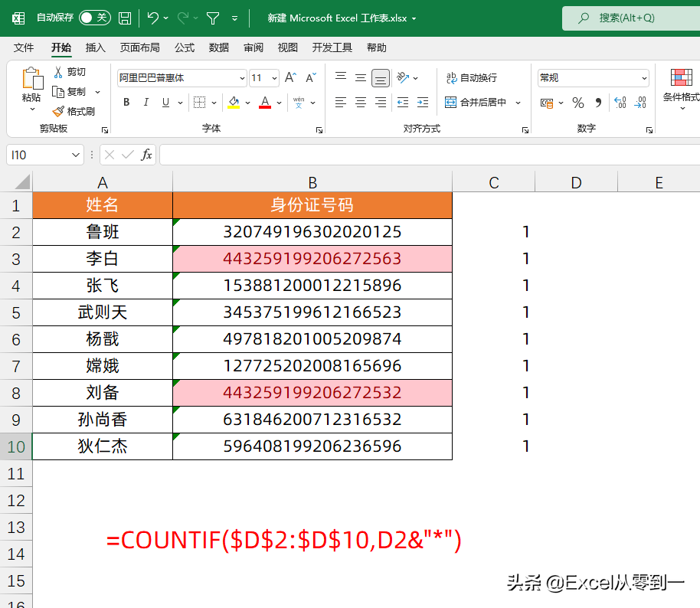
Task: Open the 数字 group dialog launcher
Action: [649, 130]
